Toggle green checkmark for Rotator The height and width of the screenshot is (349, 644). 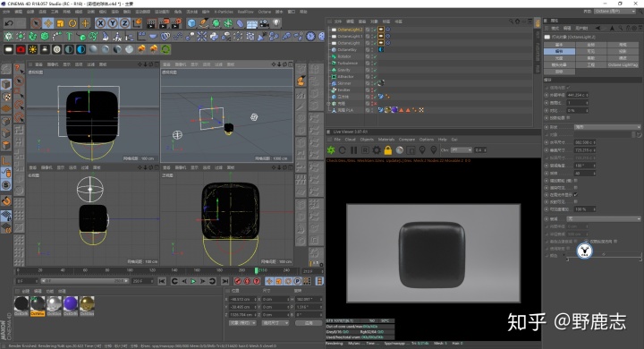(375, 56)
